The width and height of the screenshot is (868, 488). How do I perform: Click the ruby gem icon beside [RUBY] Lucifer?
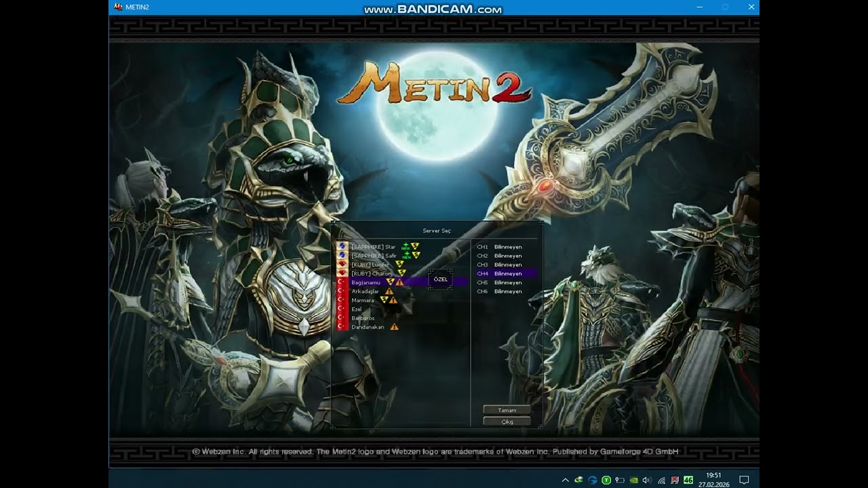pyautogui.click(x=342, y=264)
